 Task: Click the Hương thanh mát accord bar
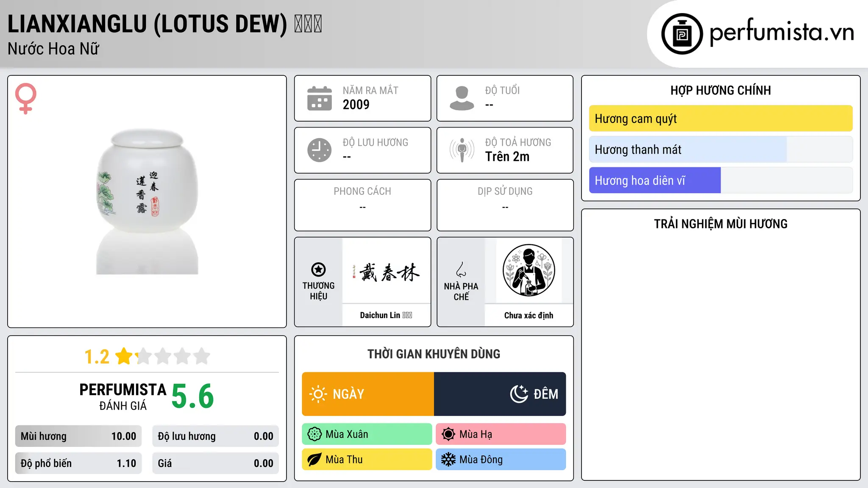[721, 150]
